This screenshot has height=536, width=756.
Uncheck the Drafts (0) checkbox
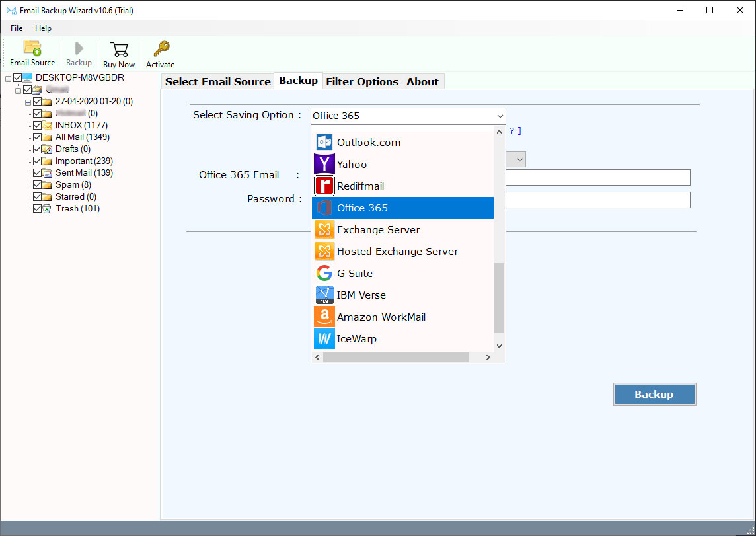coord(37,149)
